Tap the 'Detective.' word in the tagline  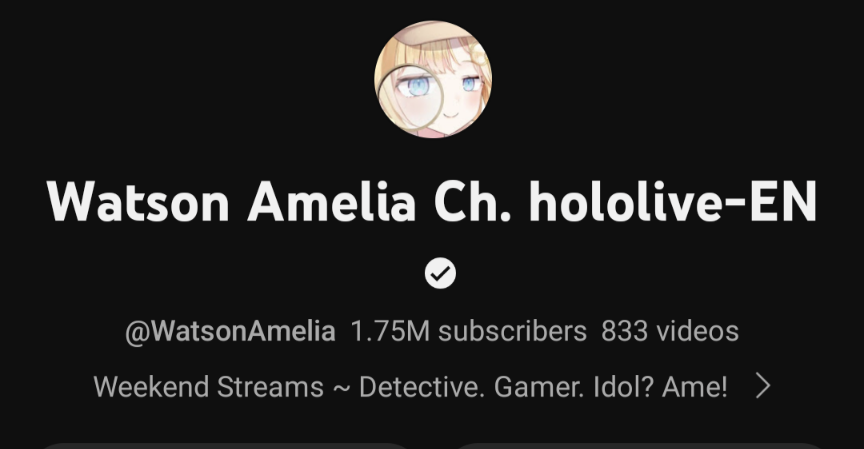[x=422, y=387]
